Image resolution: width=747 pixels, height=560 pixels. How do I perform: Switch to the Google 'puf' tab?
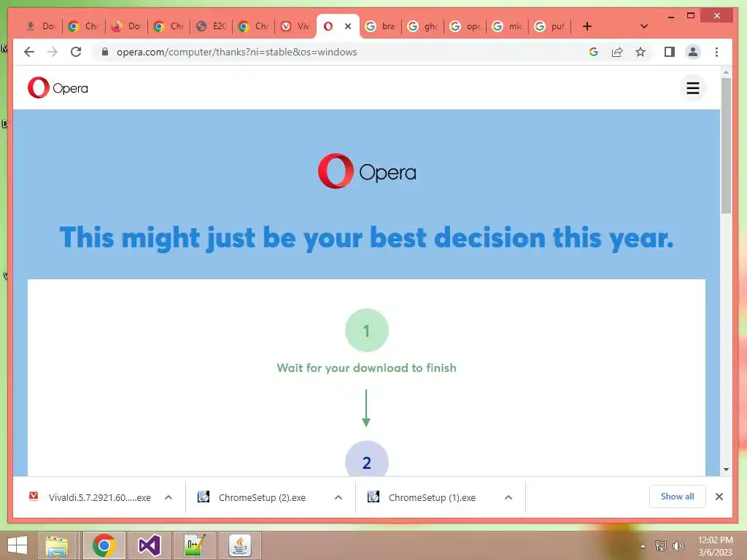pos(549,26)
